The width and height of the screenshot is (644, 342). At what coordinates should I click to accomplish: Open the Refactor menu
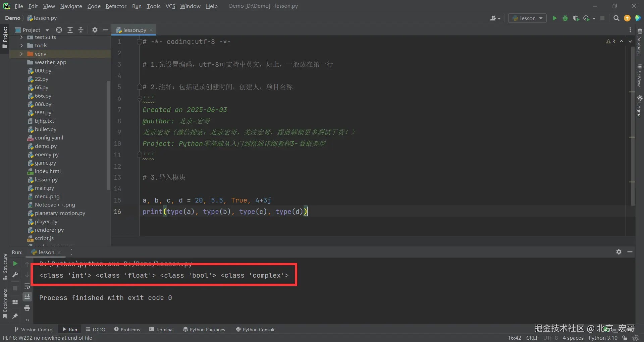(116, 6)
